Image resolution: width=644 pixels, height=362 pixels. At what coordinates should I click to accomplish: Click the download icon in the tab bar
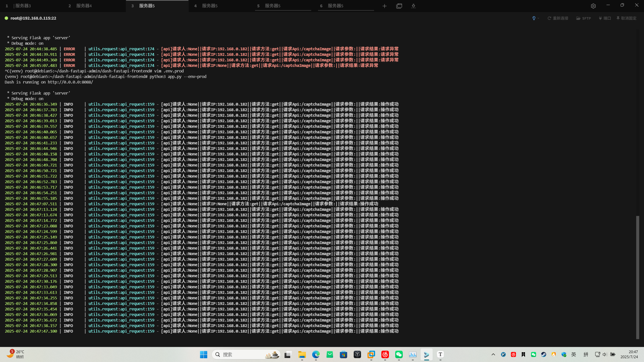[x=413, y=6]
